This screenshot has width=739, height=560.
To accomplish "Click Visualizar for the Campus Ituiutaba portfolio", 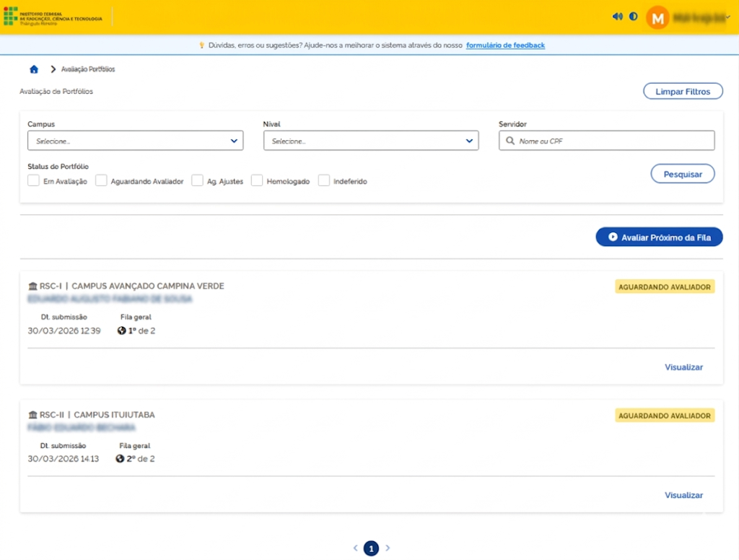I will 683,495.
